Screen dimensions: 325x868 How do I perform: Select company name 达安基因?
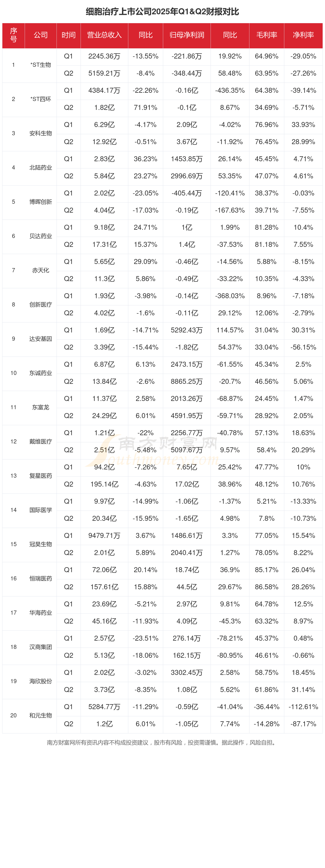(x=41, y=339)
